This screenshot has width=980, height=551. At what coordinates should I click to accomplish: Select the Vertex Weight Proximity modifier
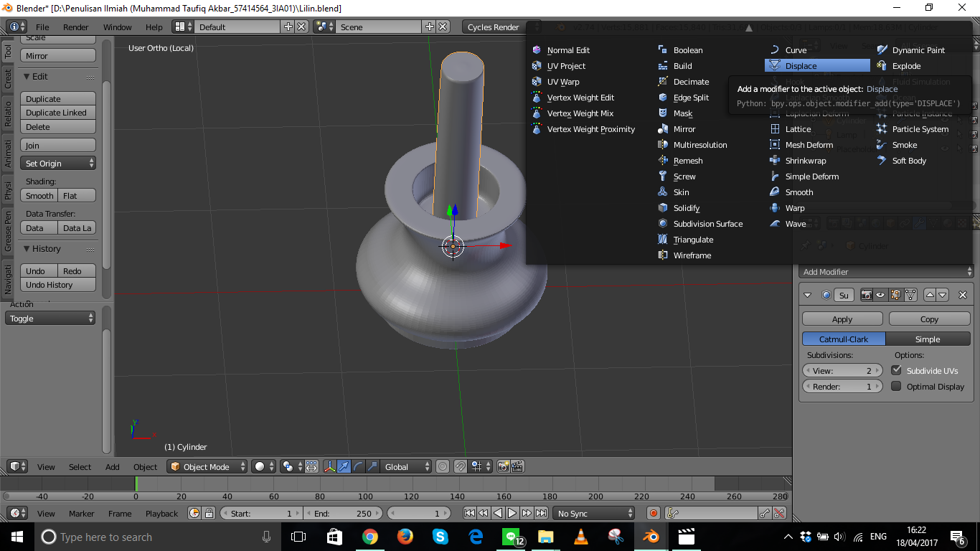(x=590, y=129)
